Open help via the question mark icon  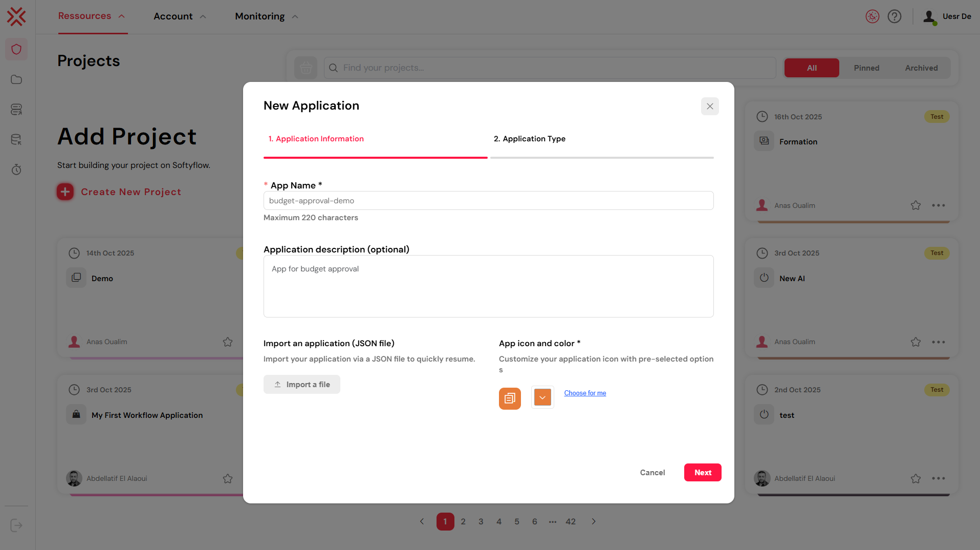coord(894,16)
